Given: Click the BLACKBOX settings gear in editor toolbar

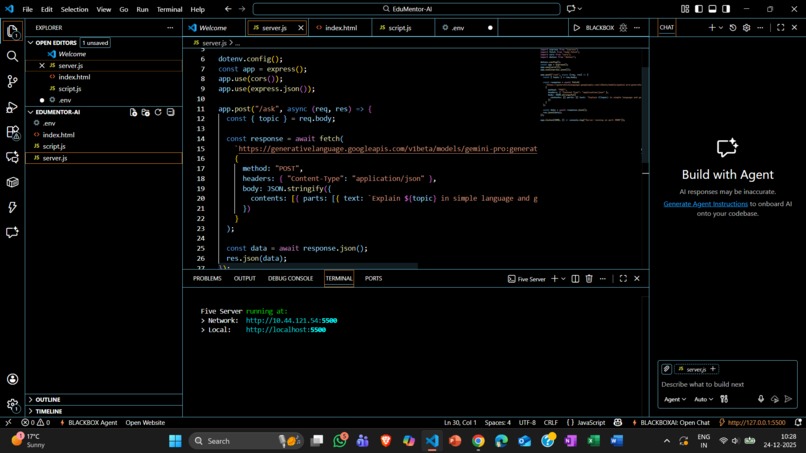Looking at the screenshot, I should point(623,28).
